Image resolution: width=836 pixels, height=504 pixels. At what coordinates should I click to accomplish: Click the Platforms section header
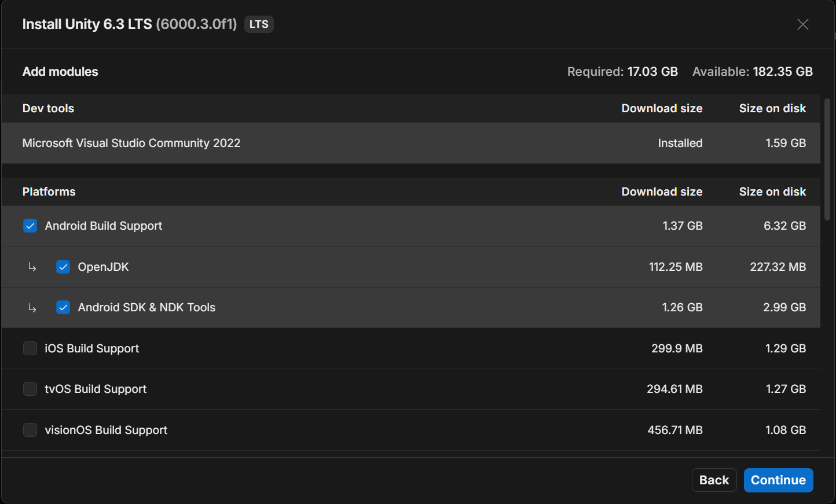[49, 192]
